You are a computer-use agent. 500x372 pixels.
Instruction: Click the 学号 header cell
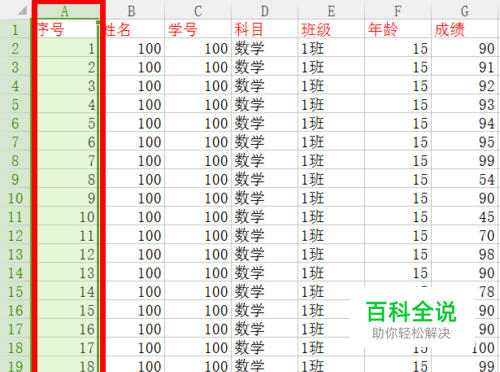click(198, 29)
